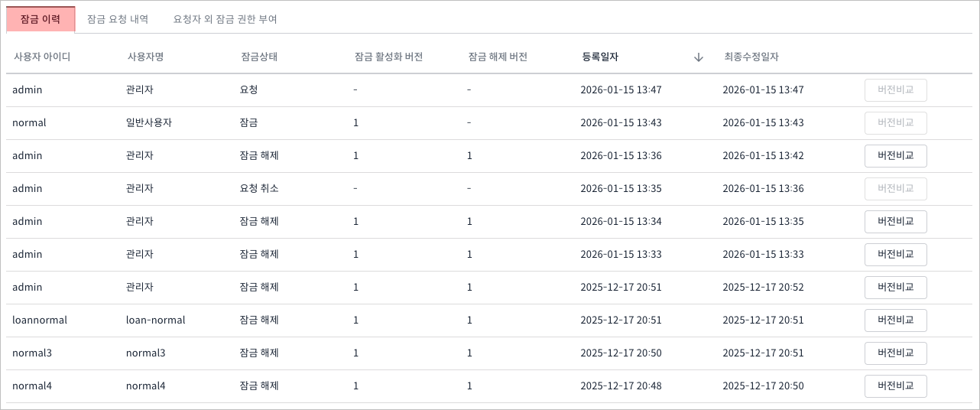Compare versions for the 2026-01-15 13:34 row
This screenshot has height=410, width=980.
(x=896, y=222)
